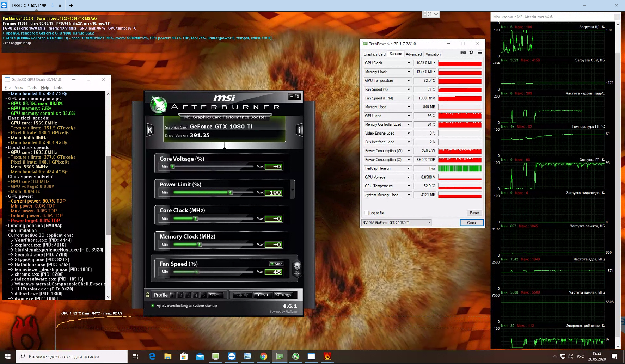Open the Mail app from the taskbar
625x364 pixels.
tap(200, 357)
